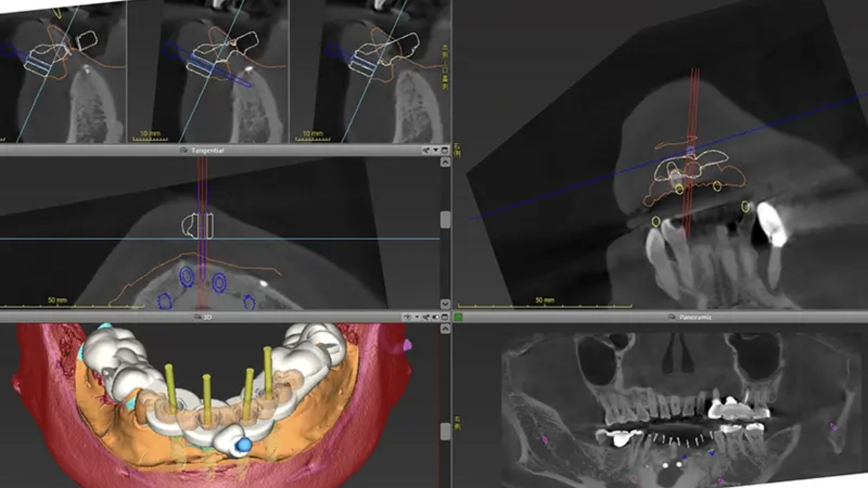Maximize the Tangential view panel
The height and width of the screenshot is (488, 868).
445,150
